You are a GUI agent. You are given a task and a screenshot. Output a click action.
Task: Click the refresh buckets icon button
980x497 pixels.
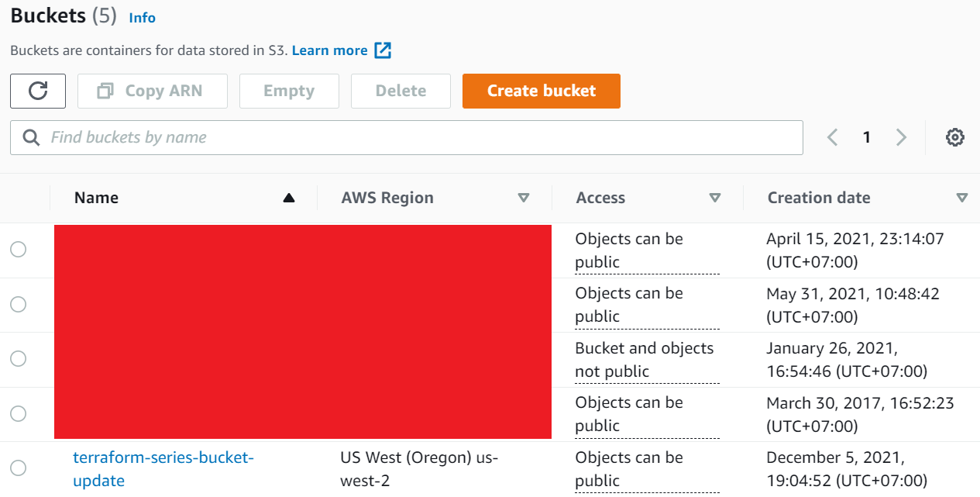point(38,91)
